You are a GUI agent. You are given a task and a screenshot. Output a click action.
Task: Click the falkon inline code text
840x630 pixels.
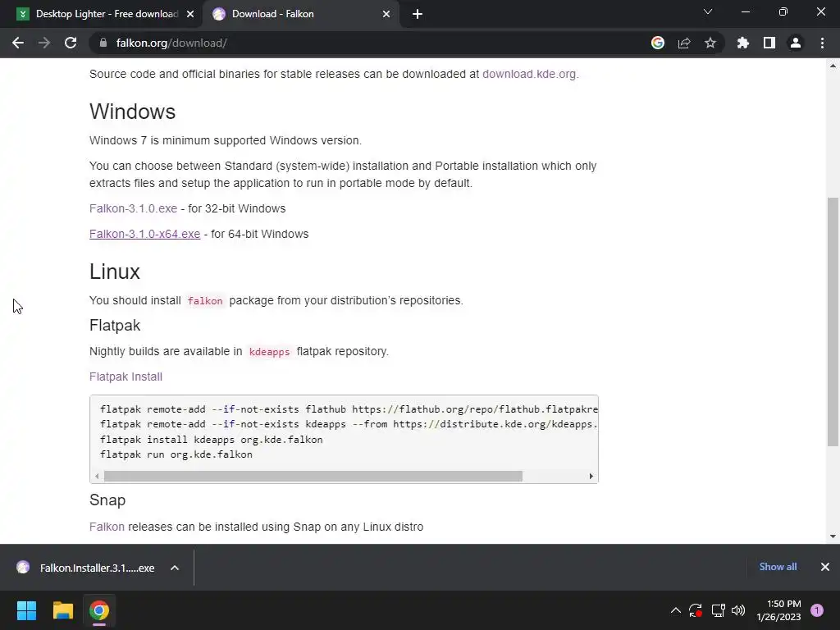(205, 301)
